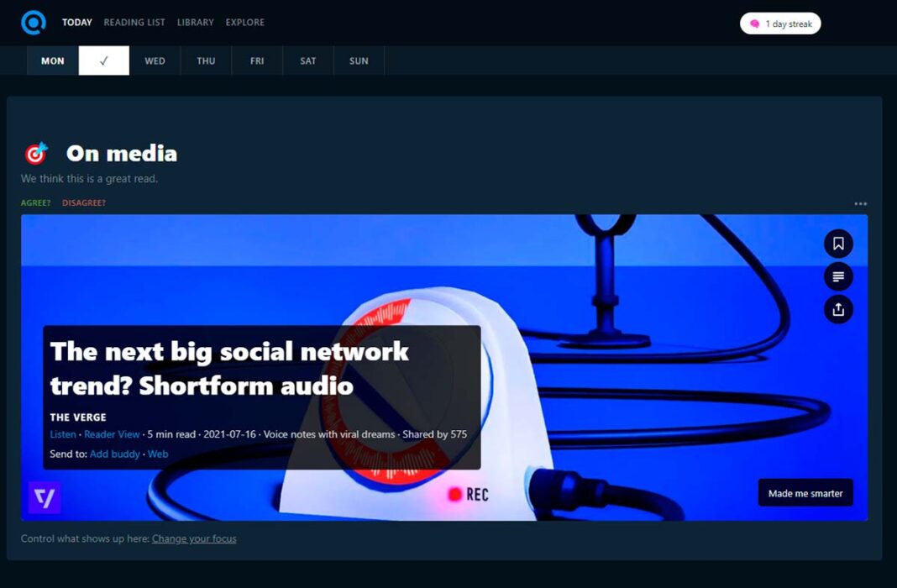Switch to the MON day tab
This screenshot has height=588, width=897.
(53, 60)
